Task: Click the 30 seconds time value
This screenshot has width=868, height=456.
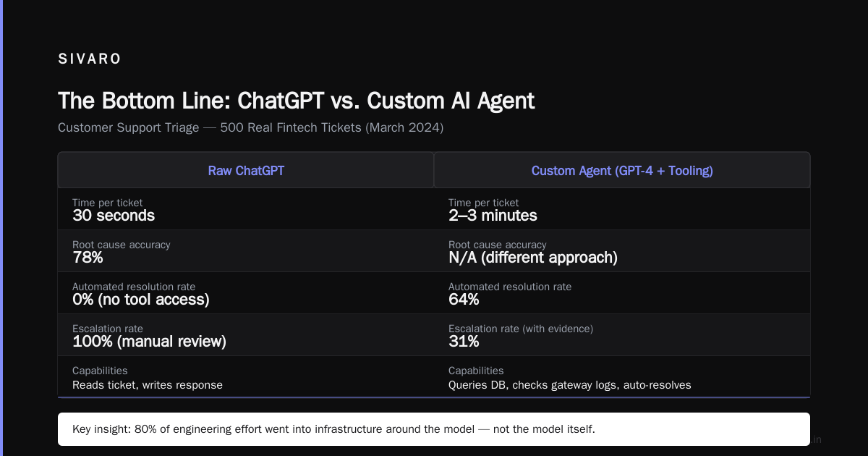Action: point(114,216)
